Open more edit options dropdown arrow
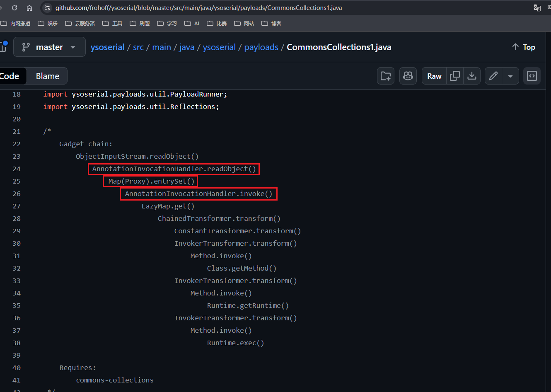 pyautogui.click(x=510, y=76)
